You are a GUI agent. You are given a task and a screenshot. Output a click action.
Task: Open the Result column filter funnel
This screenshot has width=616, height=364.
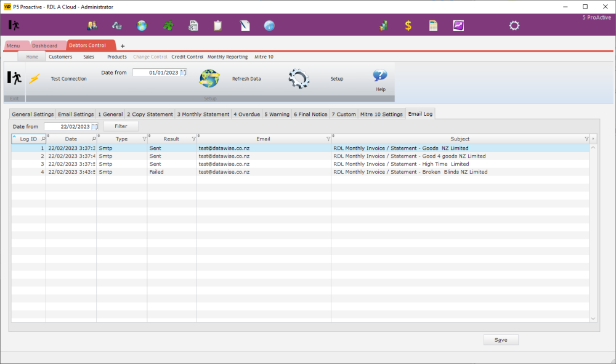point(193,139)
